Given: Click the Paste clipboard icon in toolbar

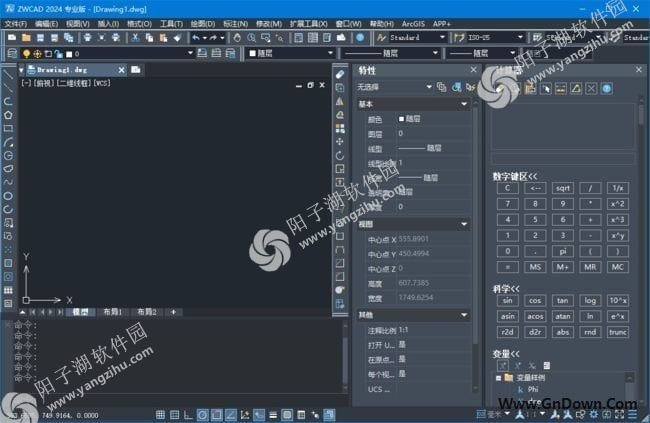Looking at the screenshot, I should tap(163, 38).
